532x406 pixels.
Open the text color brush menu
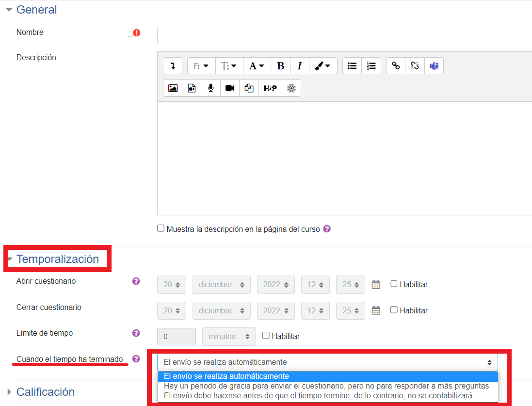point(322,66)
